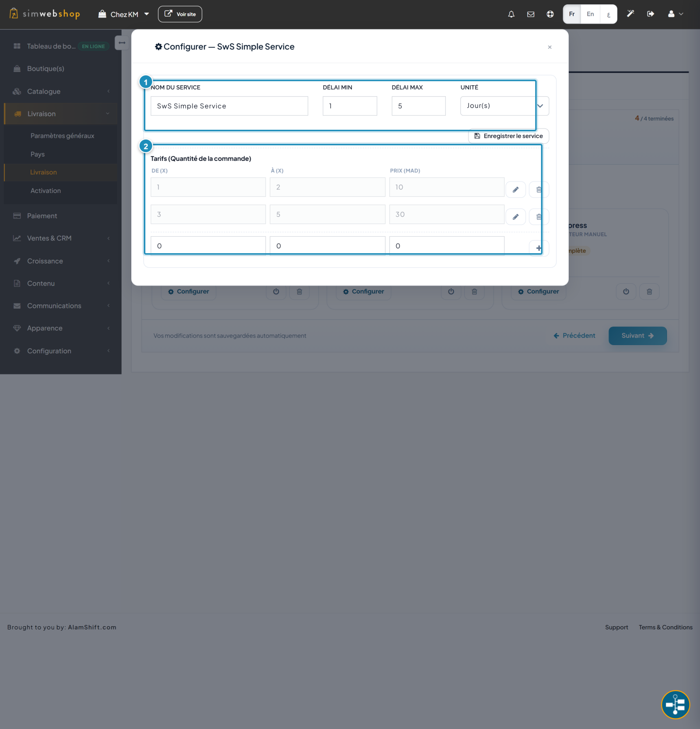Expand the Communications menu
Screen dimensions: 700x729
[61, 306]
